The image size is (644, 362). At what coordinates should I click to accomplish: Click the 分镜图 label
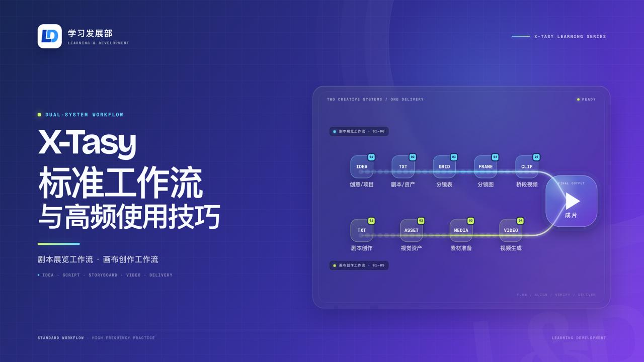486,185
